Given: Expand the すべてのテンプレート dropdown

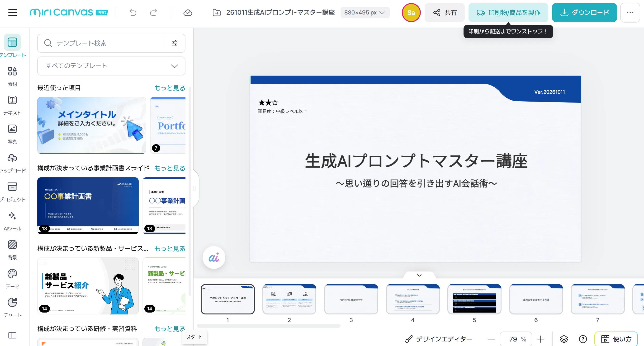Looking at the screenshot, I should point(111,66).
